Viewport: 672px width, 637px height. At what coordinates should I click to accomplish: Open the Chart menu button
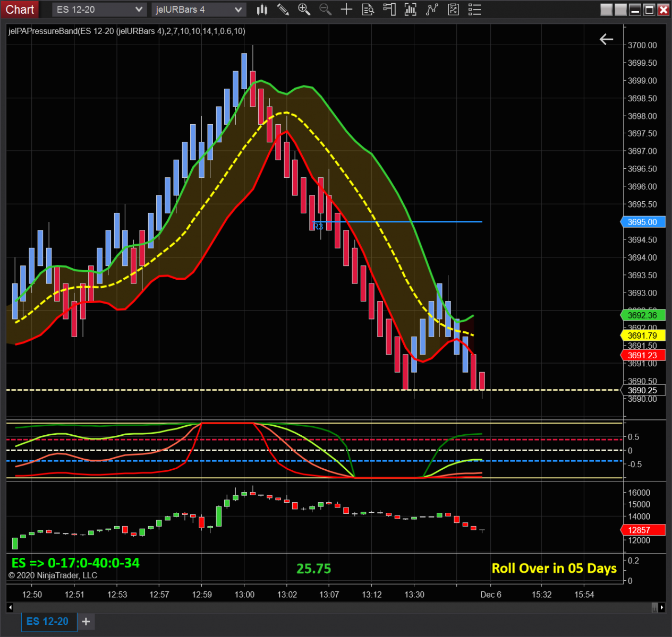[x=20, y=10]
